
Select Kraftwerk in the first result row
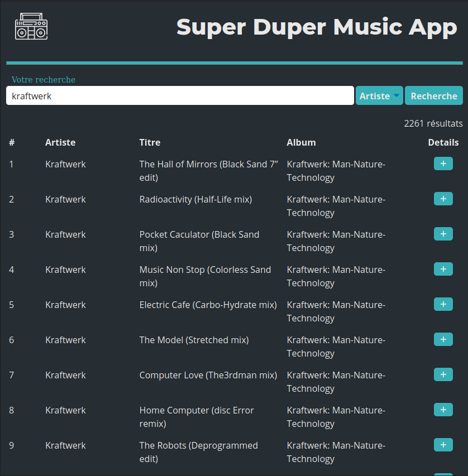point(65,164)
